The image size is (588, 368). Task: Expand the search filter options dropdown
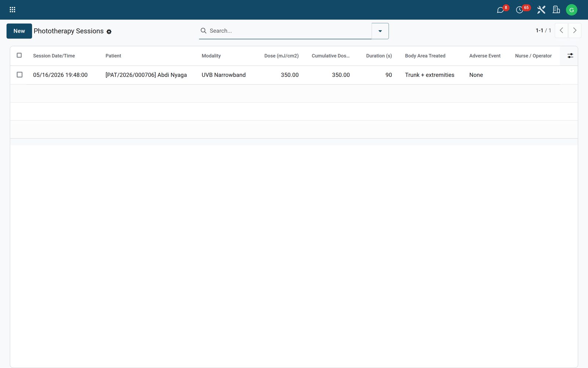tap(380, 31)
